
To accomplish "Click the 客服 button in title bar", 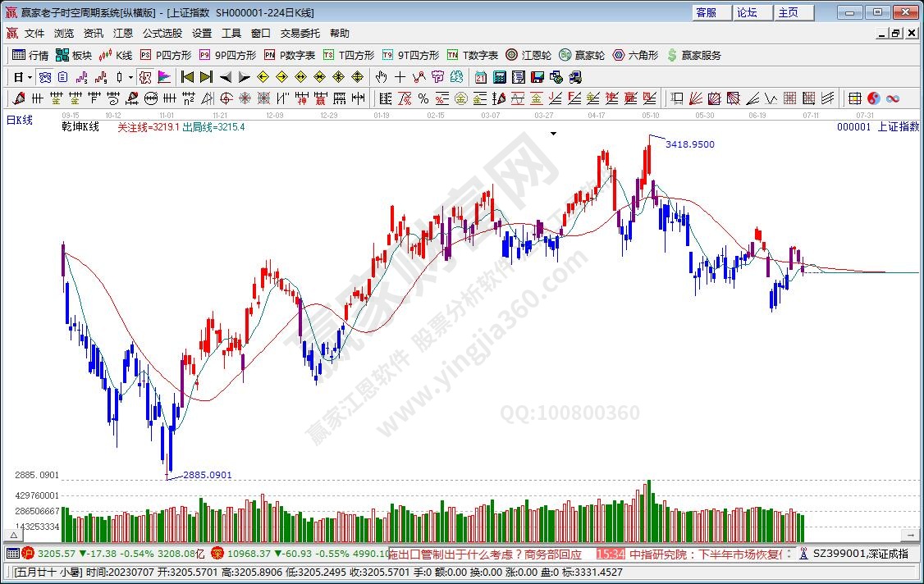I will coord(707,12).
